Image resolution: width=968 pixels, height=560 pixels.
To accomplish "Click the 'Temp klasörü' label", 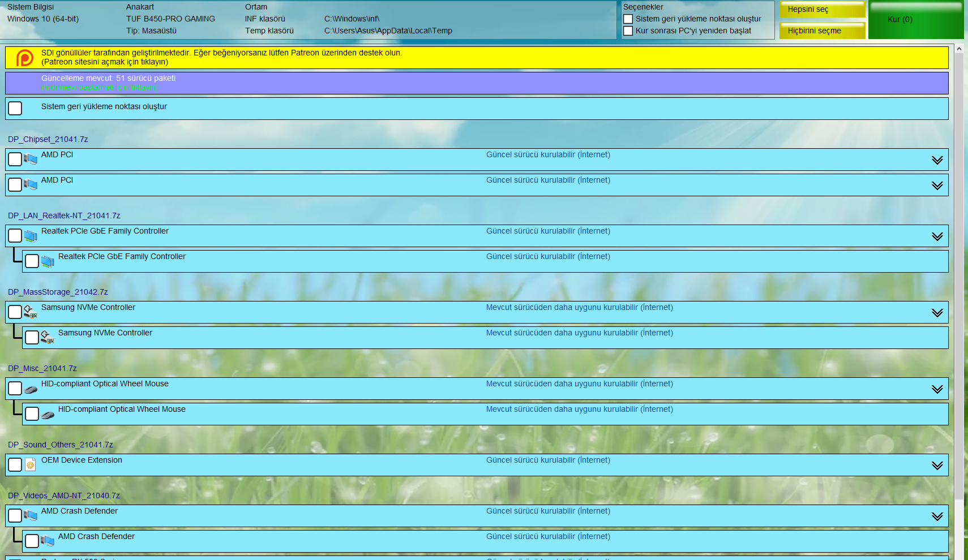I will pos(269,31).
